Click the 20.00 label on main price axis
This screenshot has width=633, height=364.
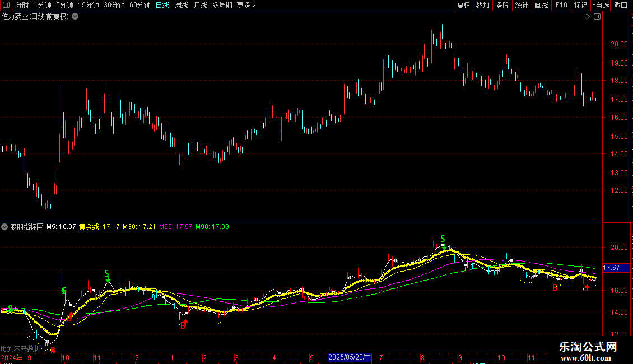point(619,44)
